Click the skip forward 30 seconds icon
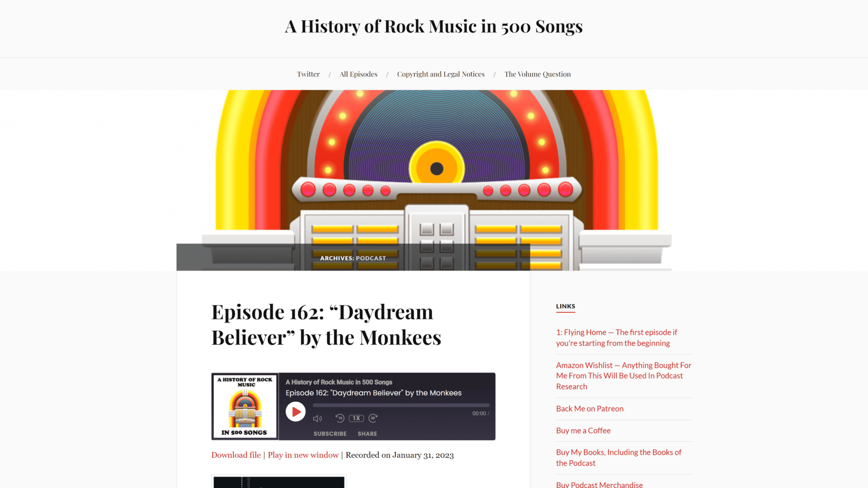The height and width of the screenshot is (488, 868). [373, 418]
